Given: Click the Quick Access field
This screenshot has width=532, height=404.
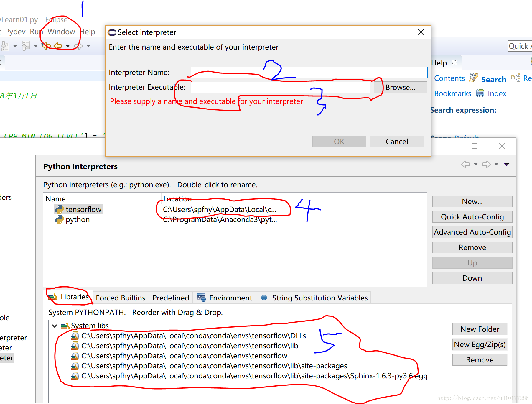Looking at the screenshot, I should (520, 46).
